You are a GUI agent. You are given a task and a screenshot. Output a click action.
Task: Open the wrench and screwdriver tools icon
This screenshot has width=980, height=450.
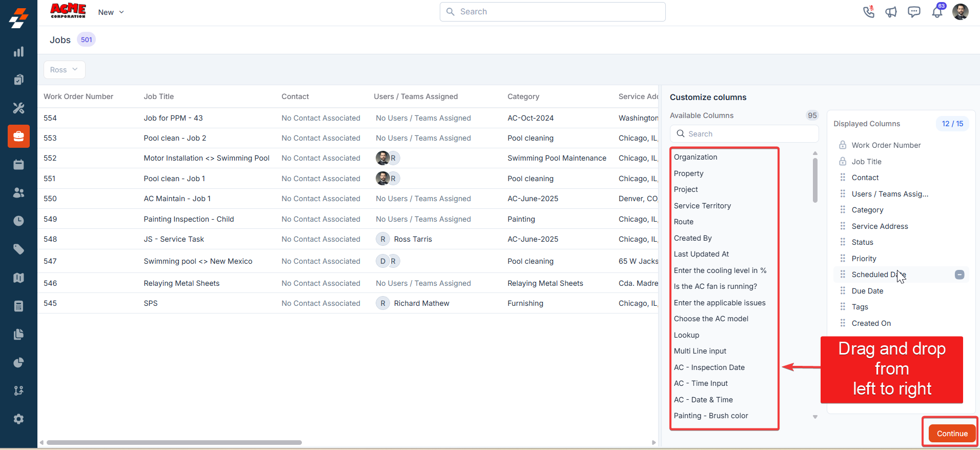18,108
